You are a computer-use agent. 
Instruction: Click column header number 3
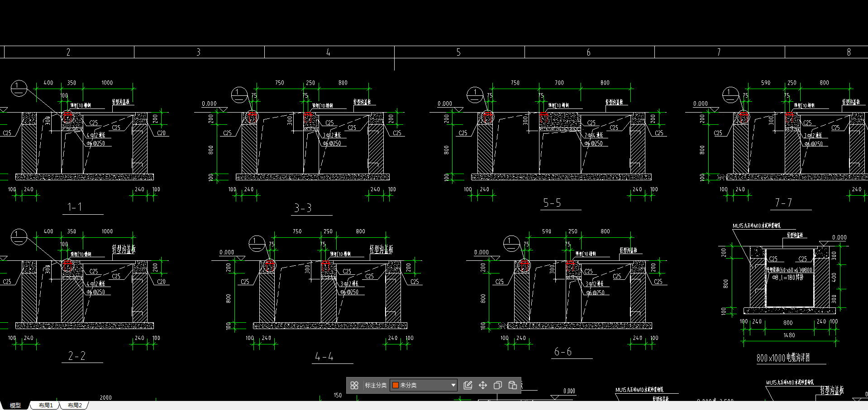coord(198,52)
